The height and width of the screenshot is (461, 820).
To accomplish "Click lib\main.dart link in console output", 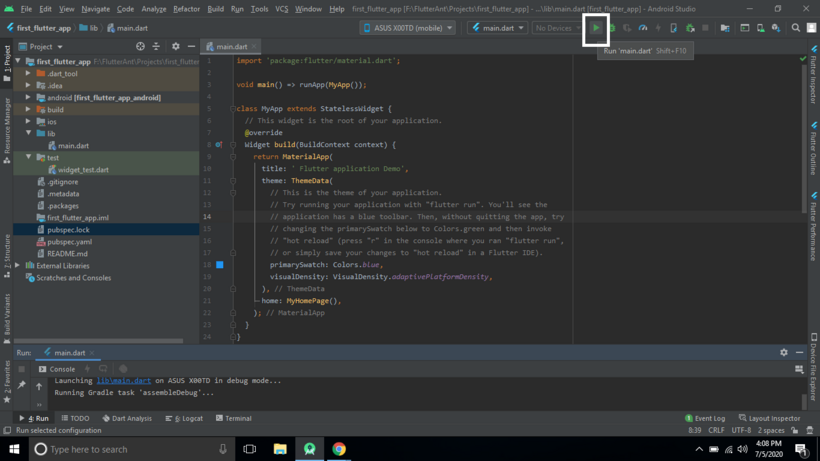I will click(x=123, y=380).
